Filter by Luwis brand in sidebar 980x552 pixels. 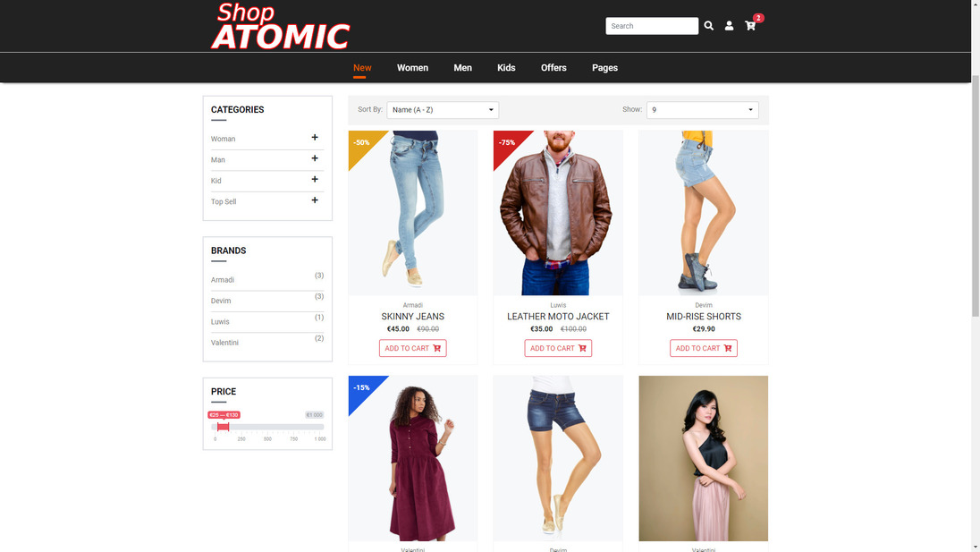click(x=220, y=322)
